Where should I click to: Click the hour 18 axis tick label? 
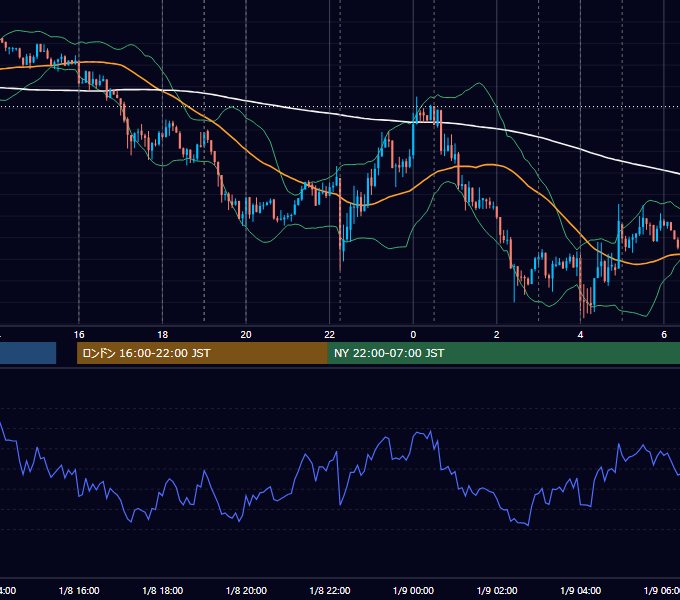tap(163, 335)
